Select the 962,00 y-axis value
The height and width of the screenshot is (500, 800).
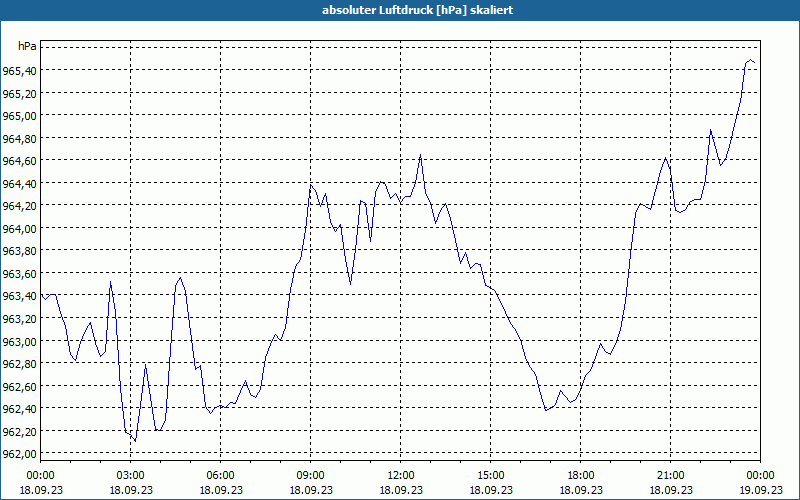click(19, 454)
